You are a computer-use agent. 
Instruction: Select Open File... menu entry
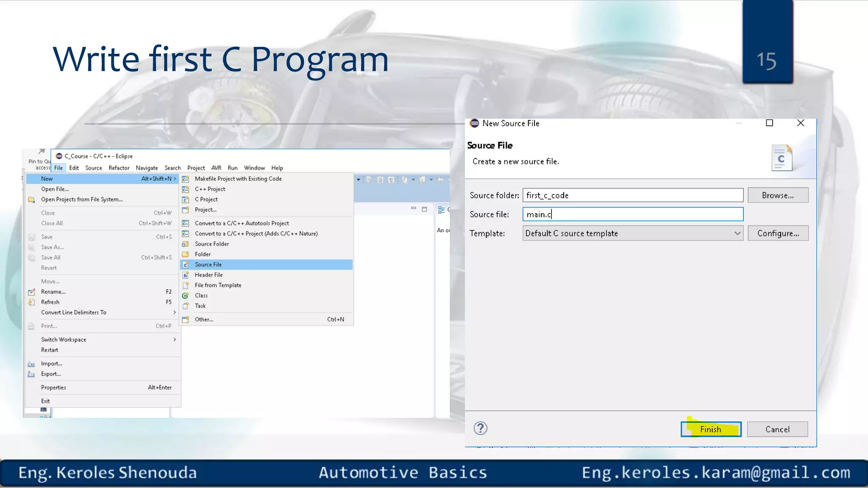coord(103,189)
